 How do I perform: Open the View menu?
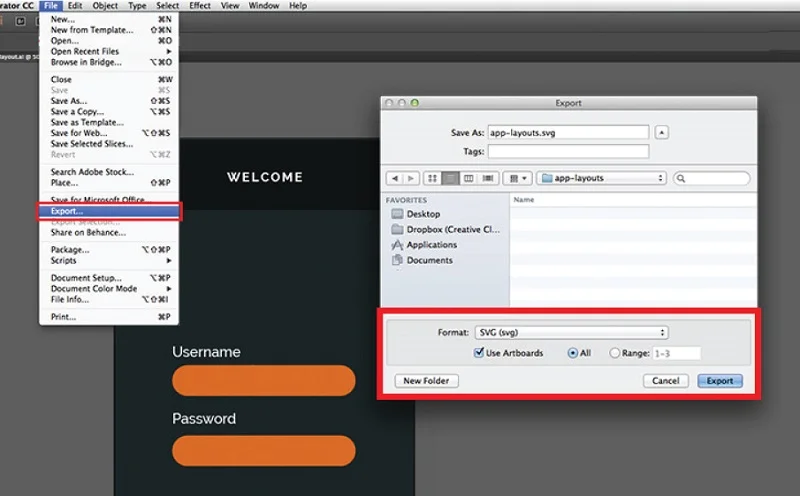tap(230, 6)
